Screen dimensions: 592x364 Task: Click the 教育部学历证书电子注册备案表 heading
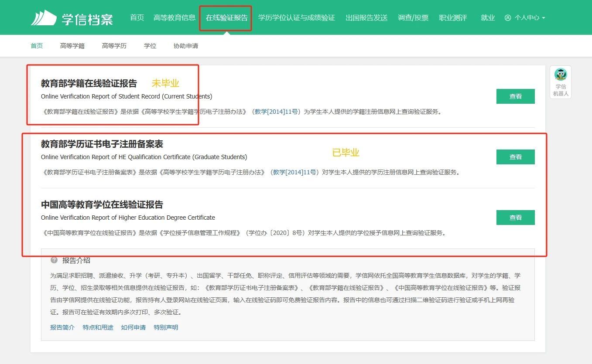click(102, 144)
